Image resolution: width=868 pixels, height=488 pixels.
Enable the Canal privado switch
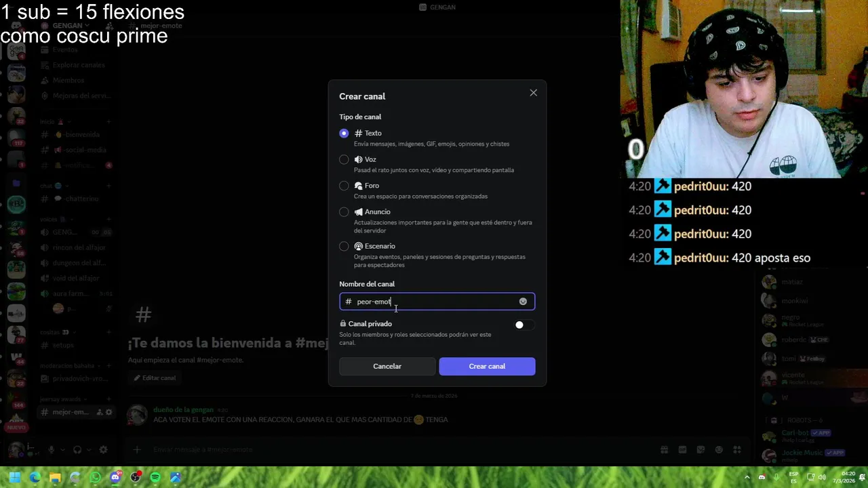524,325
